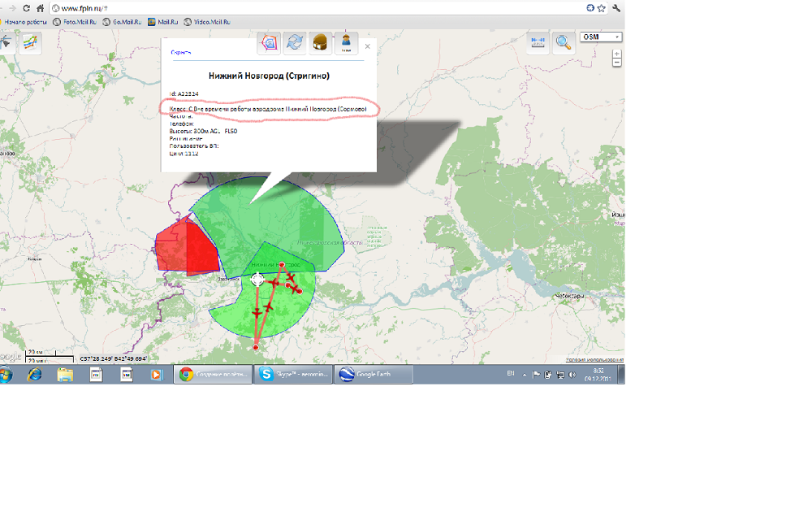The height and width of the screenshot is (508, 812).
Task: Open the Foto.Mail.Ru bookmark
Action: pos(75,22)
